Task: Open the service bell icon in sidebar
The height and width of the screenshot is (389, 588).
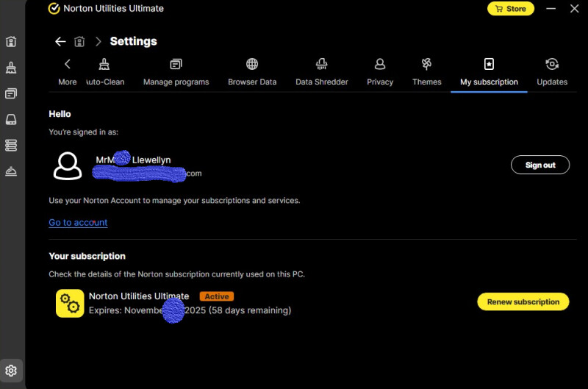Action: pos(11,171)
